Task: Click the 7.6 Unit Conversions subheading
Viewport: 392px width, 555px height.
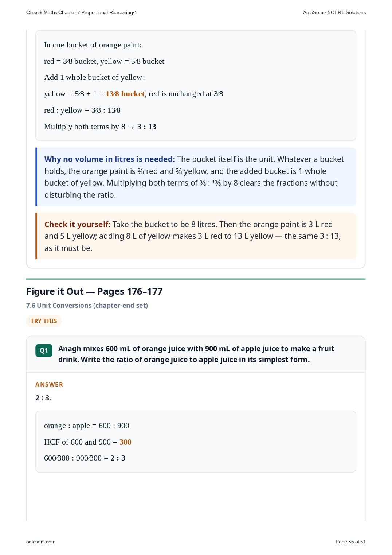Action: click(x=87, y=305)
